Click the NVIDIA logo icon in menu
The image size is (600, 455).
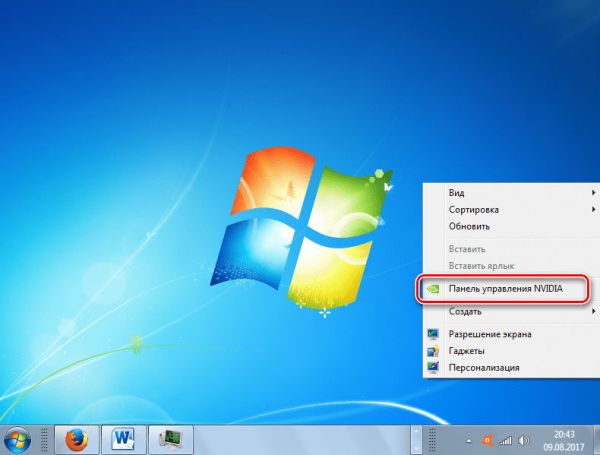(x=433, y=289)
